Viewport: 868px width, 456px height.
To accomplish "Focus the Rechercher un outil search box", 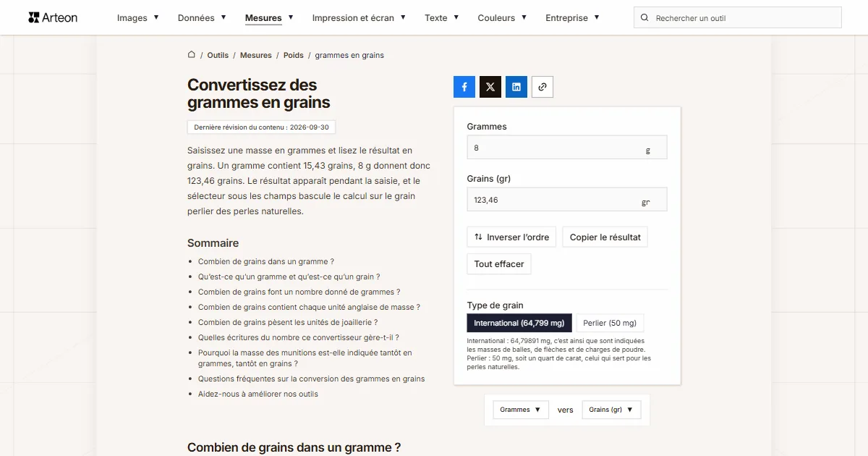I will coord(738,18).
